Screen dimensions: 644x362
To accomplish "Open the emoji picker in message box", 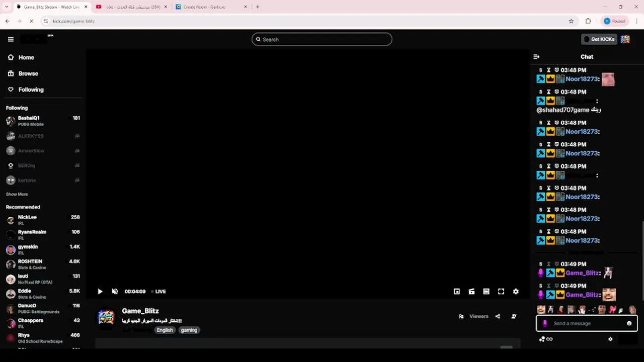I will [x=629, y=323].
